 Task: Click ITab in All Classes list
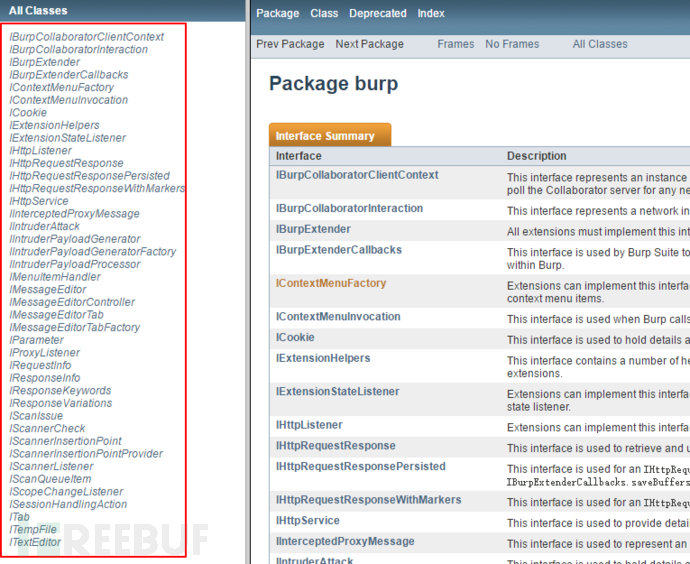[x=19, y=517]
